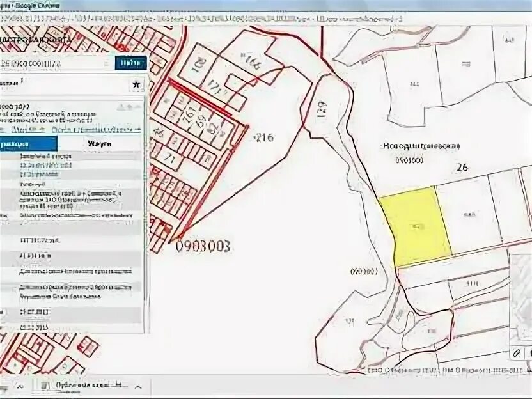Open the chevron next to downloaded file
The width and height of the screenshot is (532, 399).
(138, 386)
